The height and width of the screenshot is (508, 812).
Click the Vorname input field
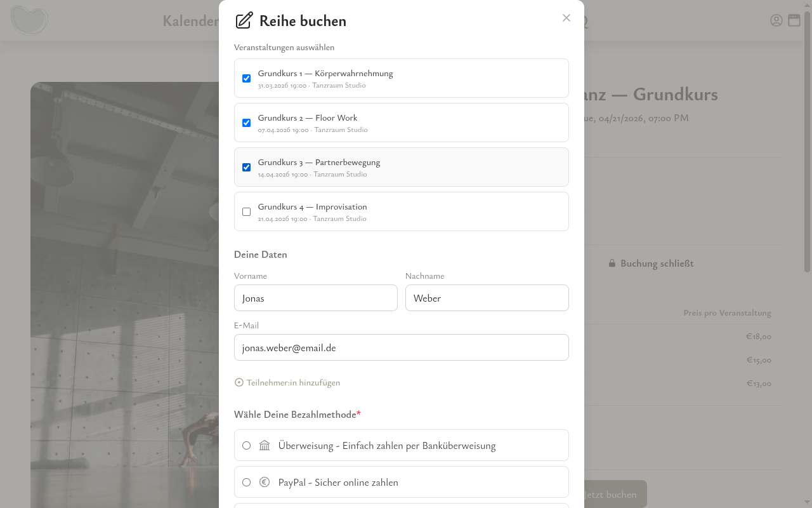click(316, 298)
